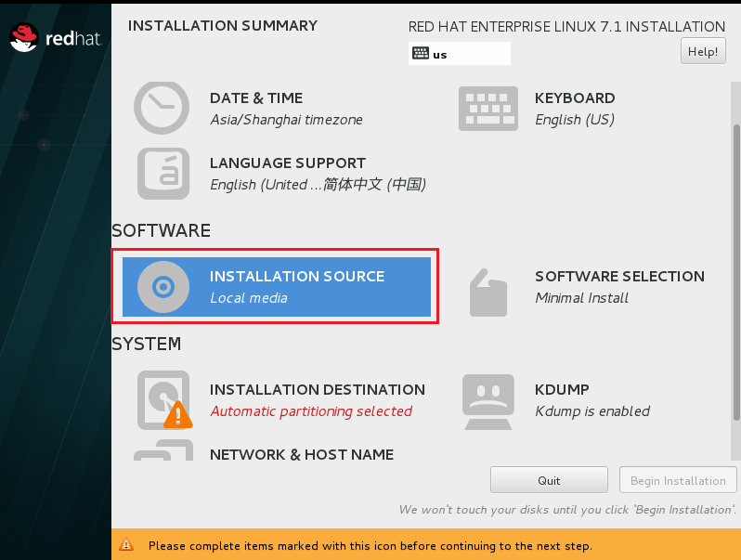Open INSTALLATION DESTINATION heading
Screen dimensions: 741x560
(318, 389)
